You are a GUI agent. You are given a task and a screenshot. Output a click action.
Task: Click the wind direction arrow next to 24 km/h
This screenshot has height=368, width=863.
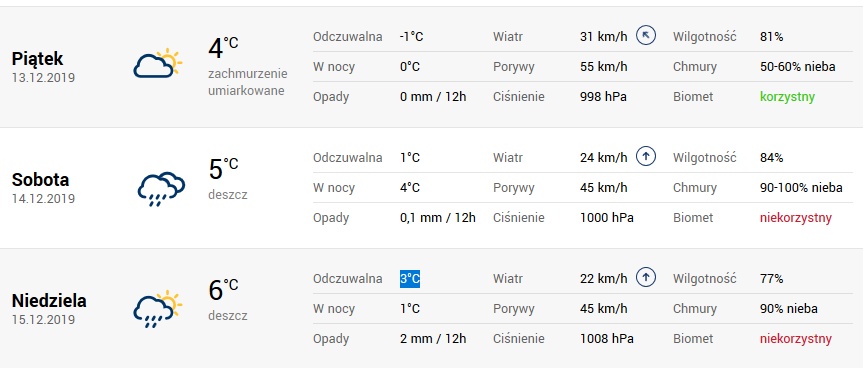click(646, 157)
